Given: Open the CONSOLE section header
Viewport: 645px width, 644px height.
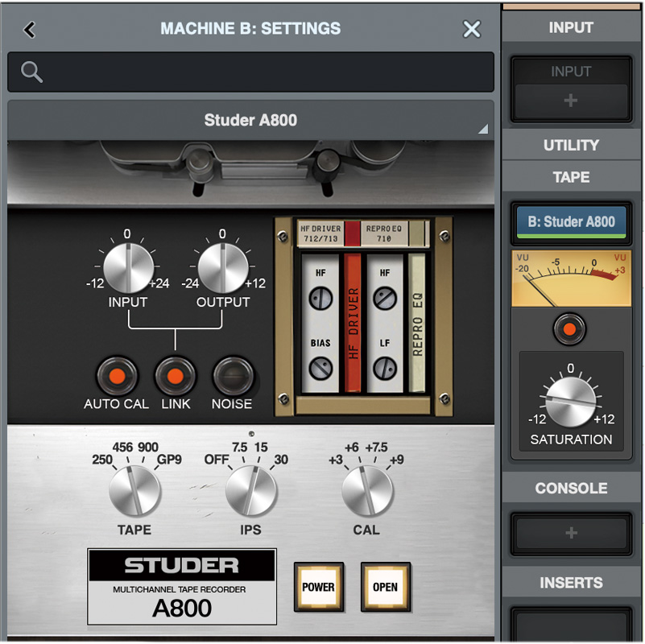Looking at the screenshot, I should (571, 488).
